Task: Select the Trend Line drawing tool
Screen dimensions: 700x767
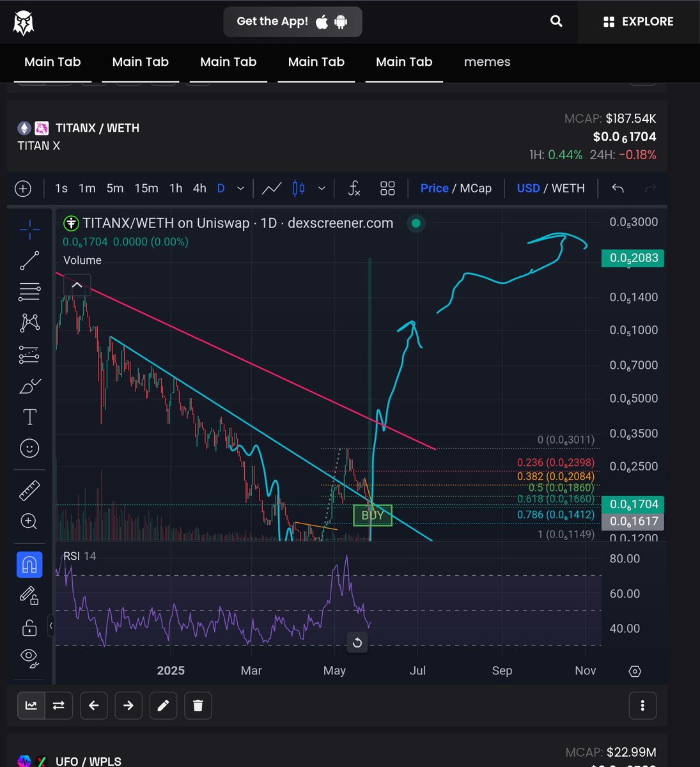Action: 29,260
